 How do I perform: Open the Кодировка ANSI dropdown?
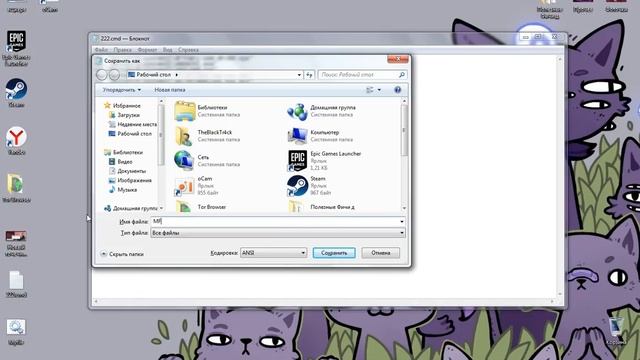coord(273,253)
